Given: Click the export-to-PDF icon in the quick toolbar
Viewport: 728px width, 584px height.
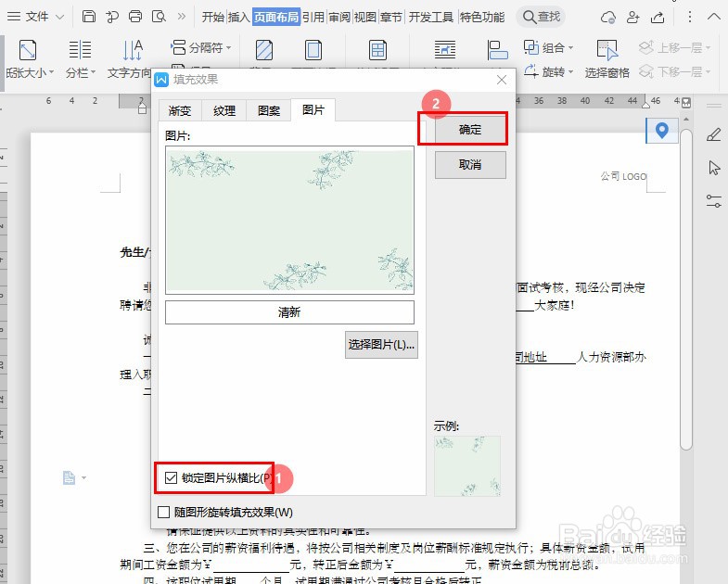Looking at the screenshot, I should (x=112, y=17).
